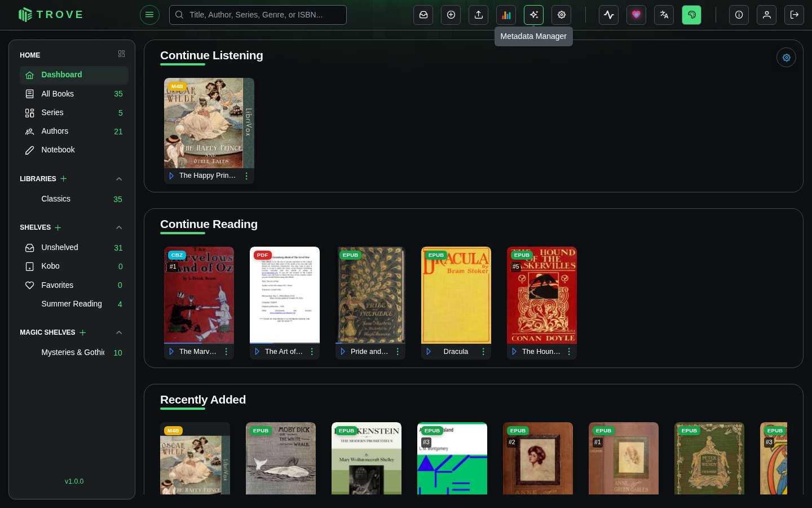Resume reading The Art of War
The height and width of the screenshot is (508, 812).
(x=257, y=352)
